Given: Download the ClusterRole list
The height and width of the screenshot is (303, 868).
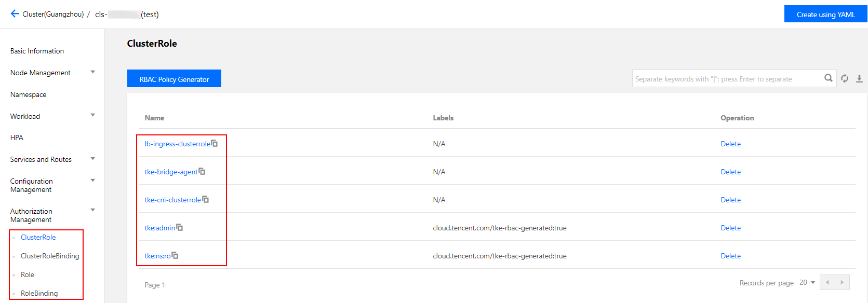Looking at the screenshot, I should [859, 78].
